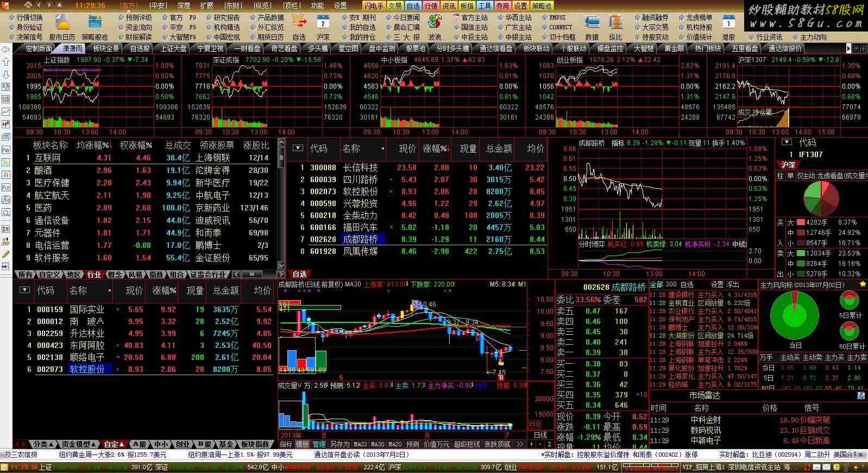The image size is (868, 473).
Task: Toggle the 自选 filter in trade feed header
Action: click(x=687, y=284)
